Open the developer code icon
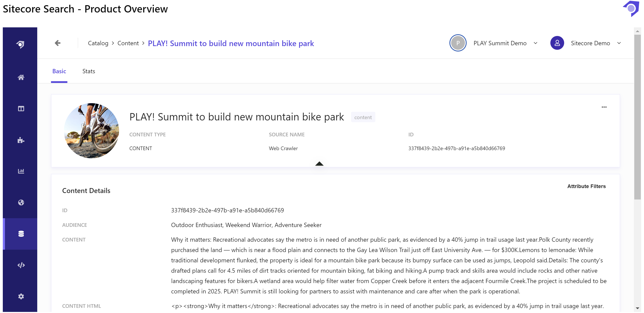 [x=21, y=265]
